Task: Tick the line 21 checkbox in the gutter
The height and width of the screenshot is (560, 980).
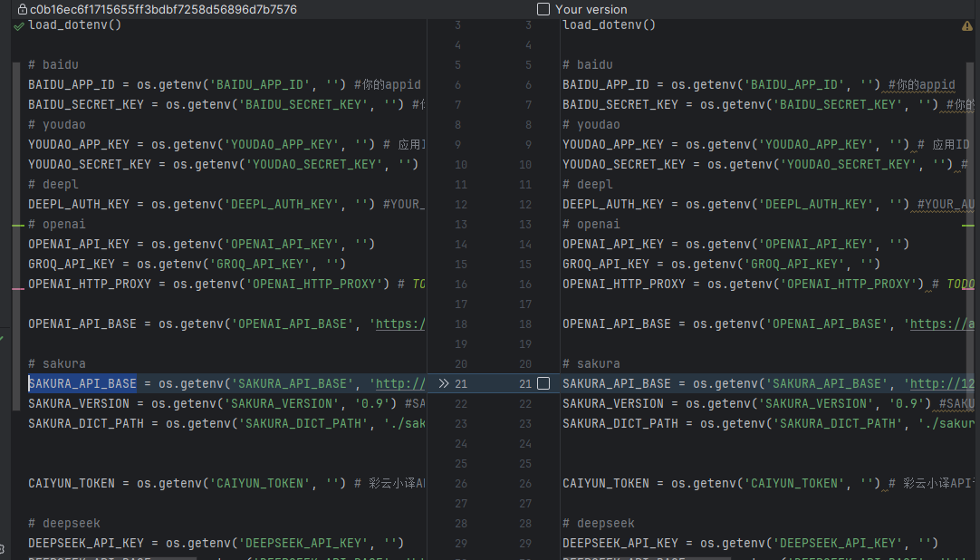Action: point(543,383)
